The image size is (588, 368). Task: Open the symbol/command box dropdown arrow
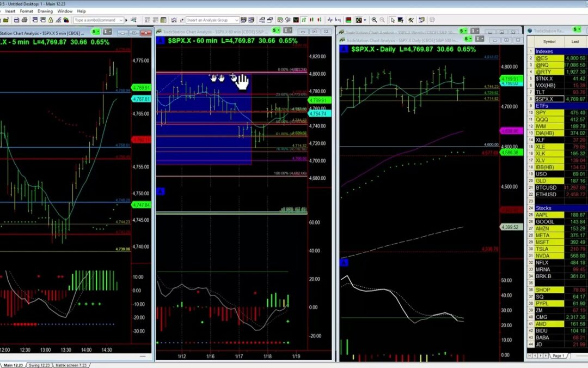point(121,20)
